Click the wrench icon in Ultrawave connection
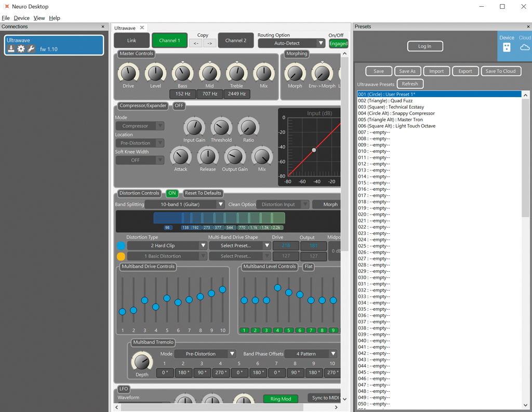The width and height of the screenshot is (532, 412). [31, 49]
